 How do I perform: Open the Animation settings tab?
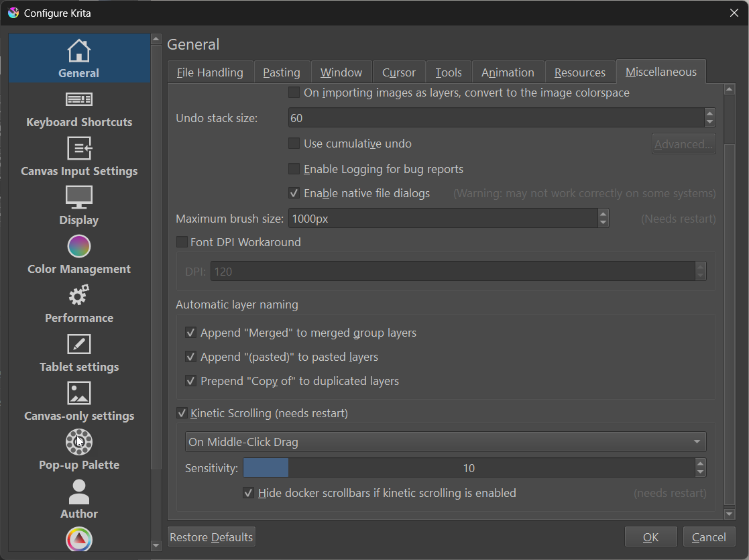point(508,72)
